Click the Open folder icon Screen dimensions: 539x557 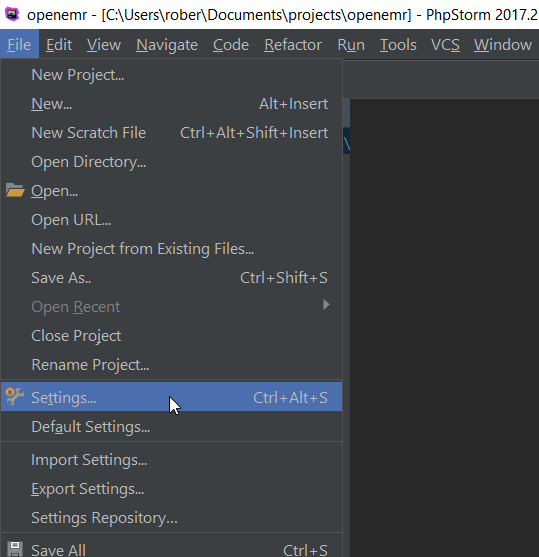click(15, 190)
